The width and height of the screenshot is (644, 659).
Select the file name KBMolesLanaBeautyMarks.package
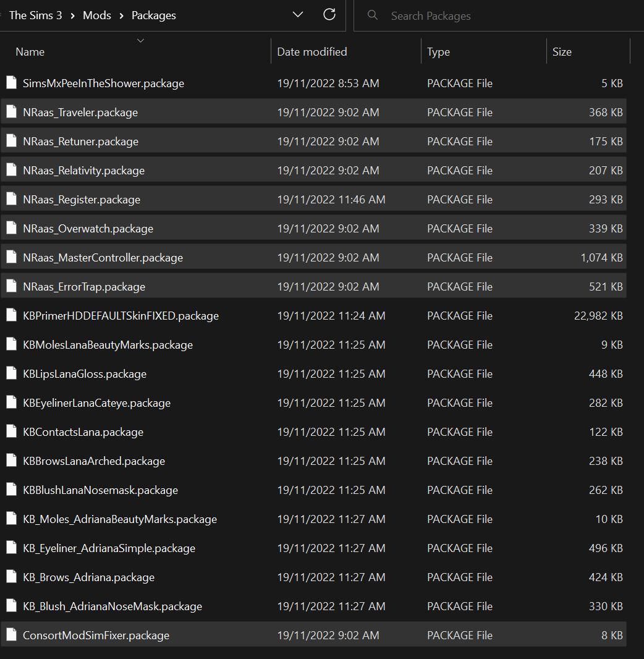pos(108,344)
